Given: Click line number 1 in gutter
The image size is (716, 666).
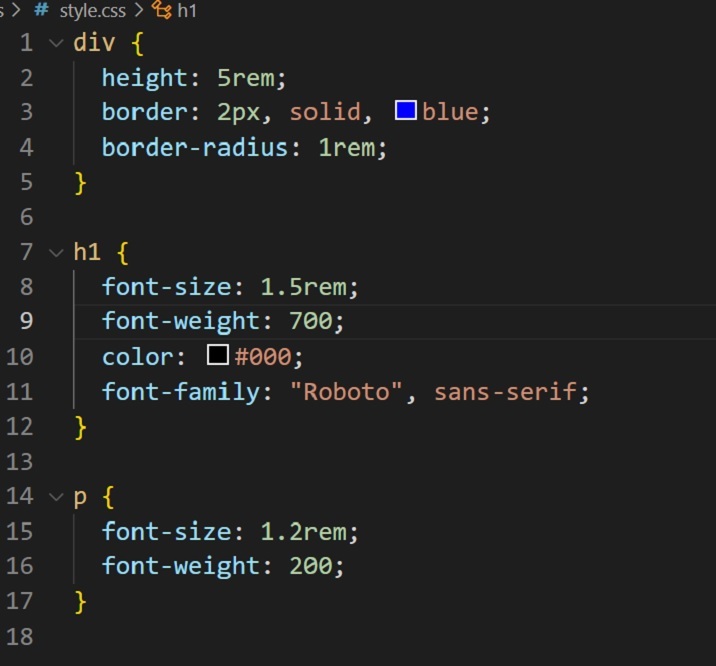Looking at the screenshot, I should [26, 43].
